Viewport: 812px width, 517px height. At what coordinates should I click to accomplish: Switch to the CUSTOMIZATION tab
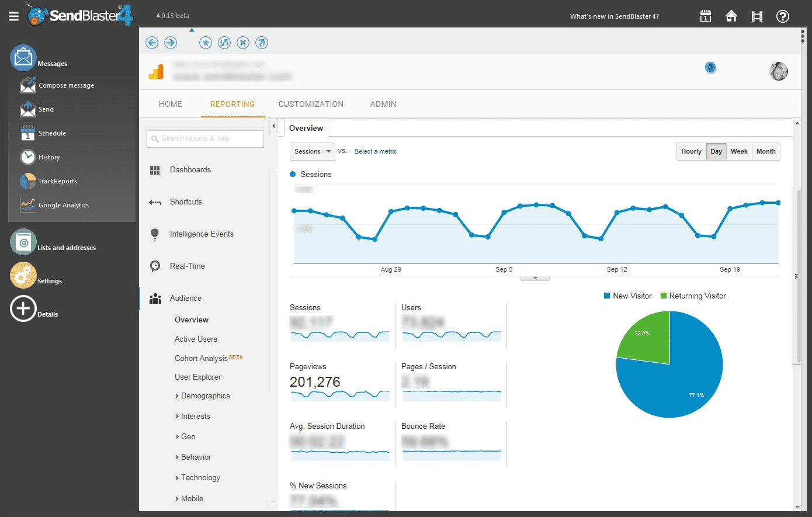click(311, 104)
